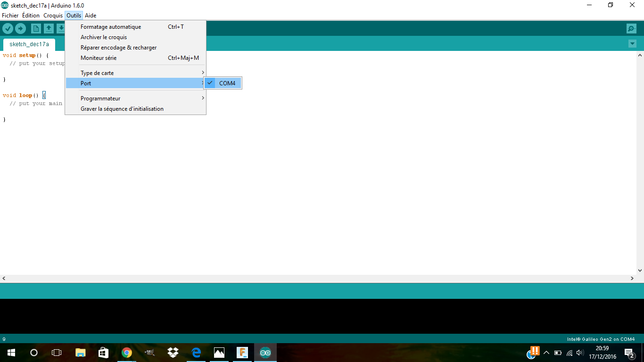Open Google Chrome from the taskbar
Screen dimensions: 644x362
126,353
